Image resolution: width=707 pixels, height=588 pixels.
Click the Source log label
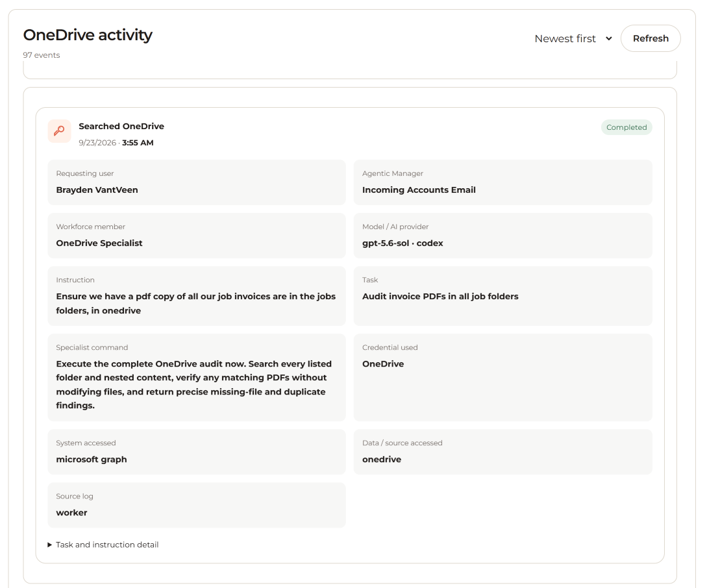[75, 496]
